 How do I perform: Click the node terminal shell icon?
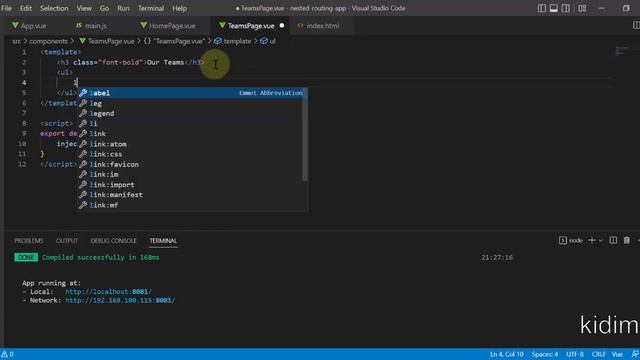(562, 240)
